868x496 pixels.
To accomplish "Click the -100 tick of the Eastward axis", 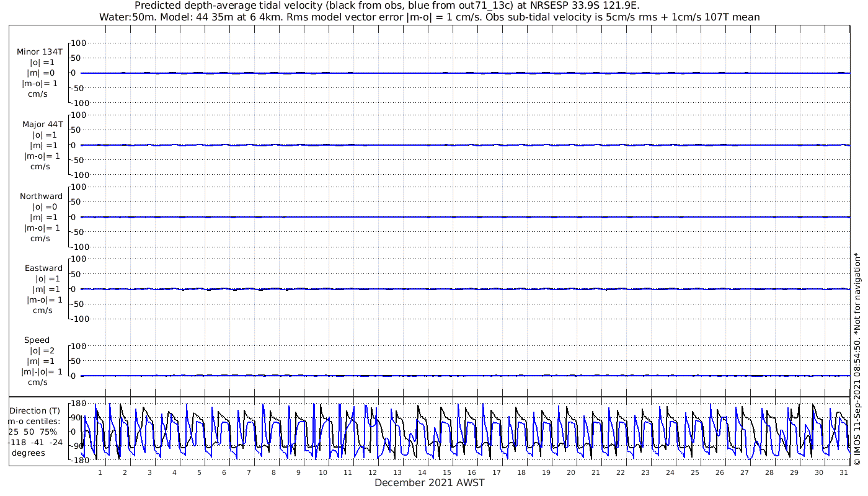I will (80, 318).
